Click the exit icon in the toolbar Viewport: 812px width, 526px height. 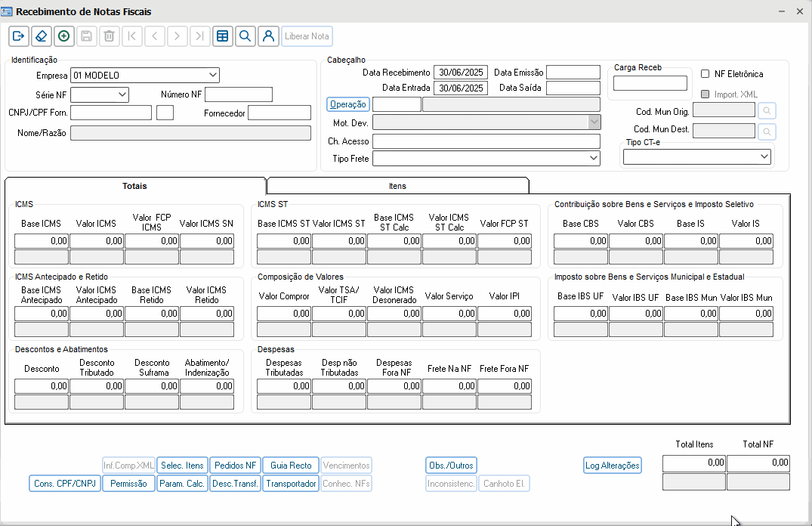pyautogui.click(x=19, y=36)
